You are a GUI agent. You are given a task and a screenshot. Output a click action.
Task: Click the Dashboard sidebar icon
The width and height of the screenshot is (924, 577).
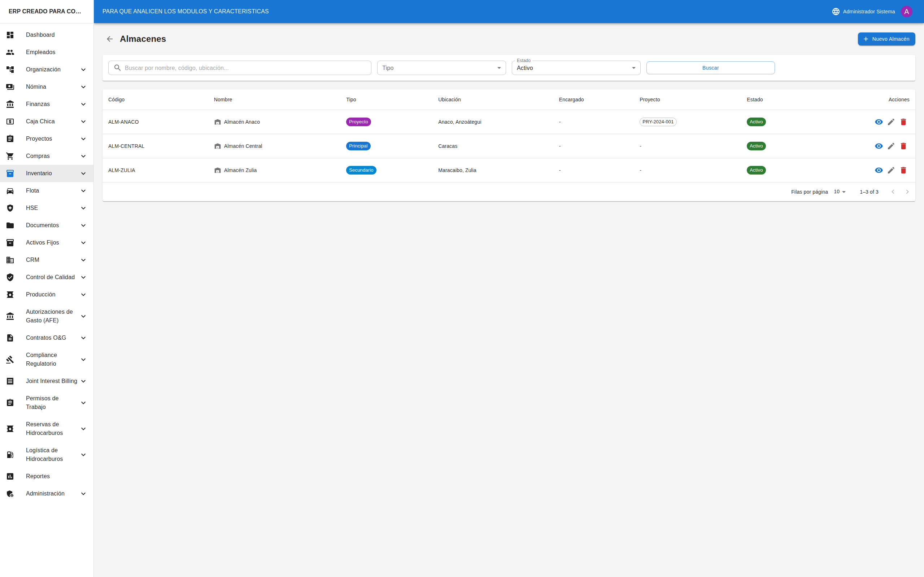pyautogui.click(x=10, y=35)
